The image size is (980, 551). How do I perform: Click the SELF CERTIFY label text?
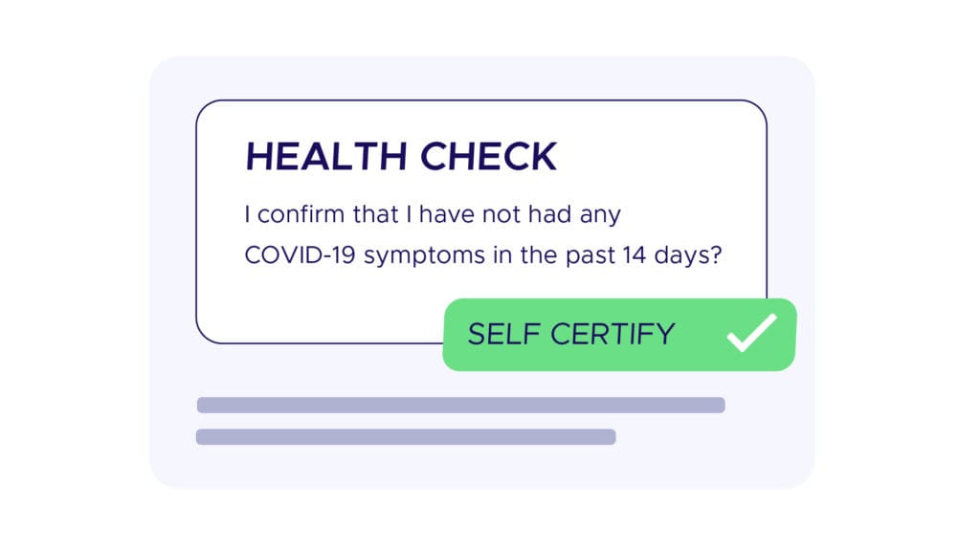point(571,334)
